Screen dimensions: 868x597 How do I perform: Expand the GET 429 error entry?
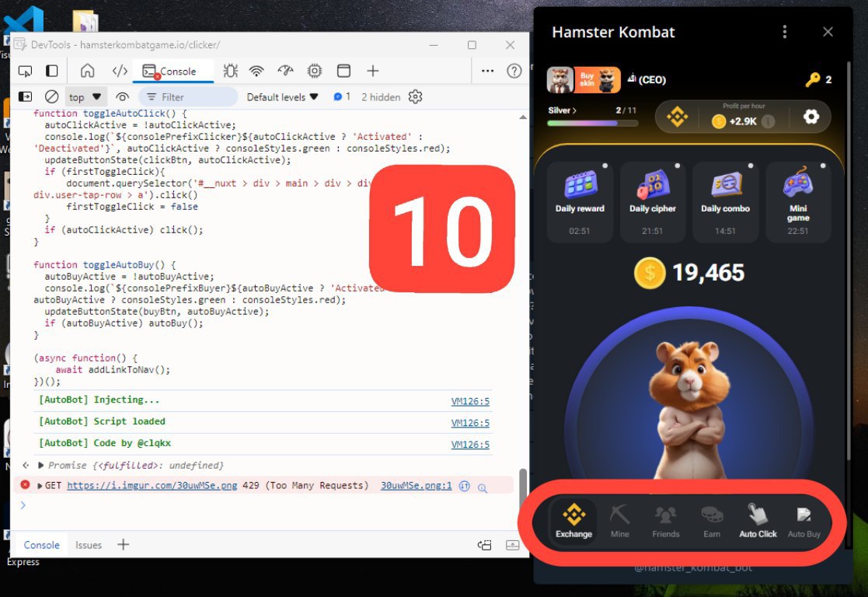40,486
